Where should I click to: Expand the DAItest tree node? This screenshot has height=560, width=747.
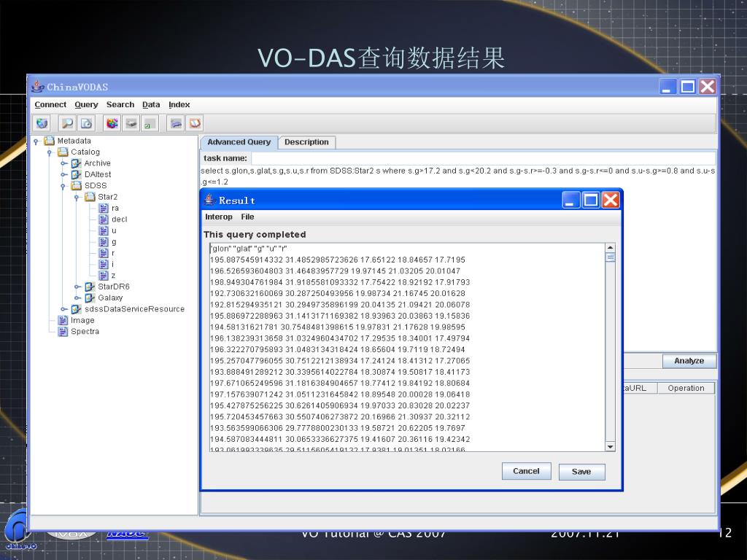pyautogui.click(x=63, y=175)
